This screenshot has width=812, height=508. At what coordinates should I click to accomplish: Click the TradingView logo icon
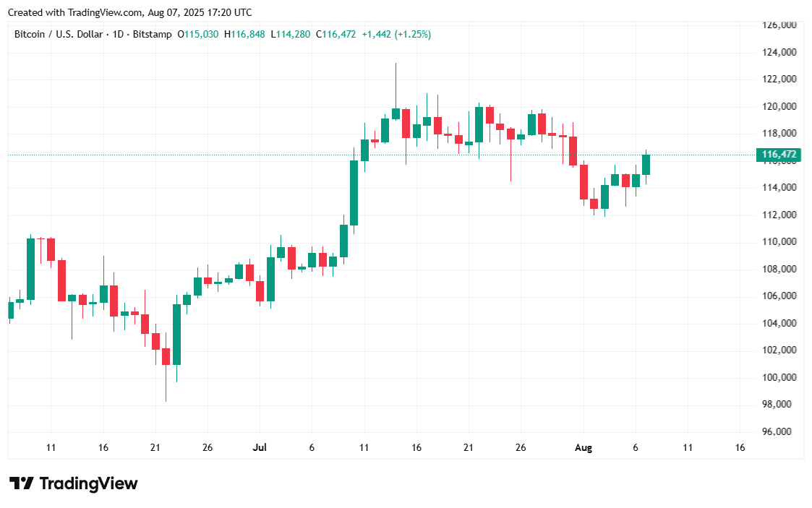pyautogui.click(x=21, y=483)
